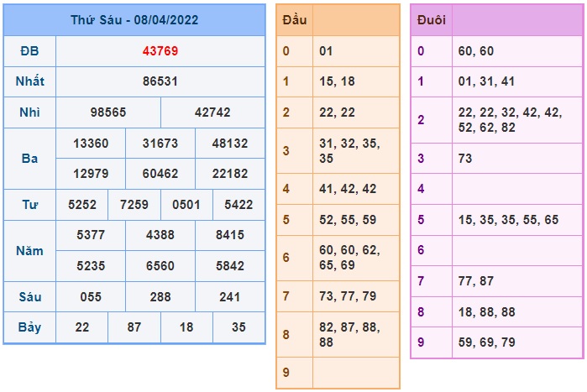
Task: Click the special prize number 43769
Action: pyautogui.click(x=160, y=51)
